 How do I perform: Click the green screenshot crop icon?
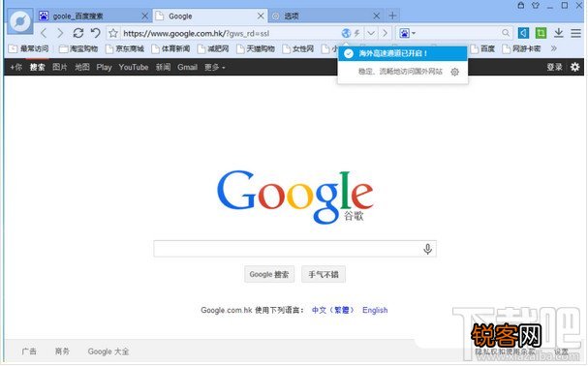coord(541,33)
